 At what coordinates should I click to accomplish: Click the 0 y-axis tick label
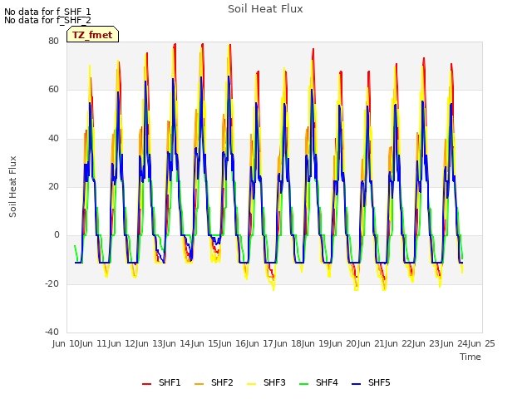coord(57,234)
